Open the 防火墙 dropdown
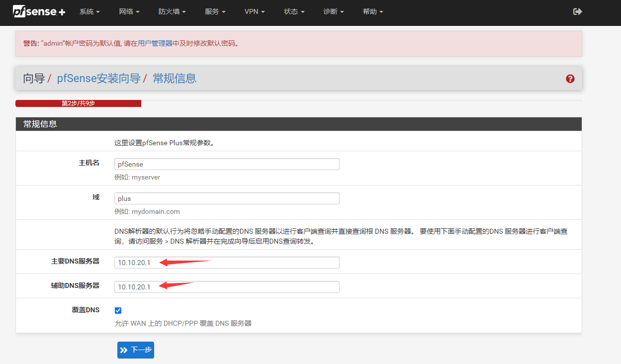 coord(172,11)
